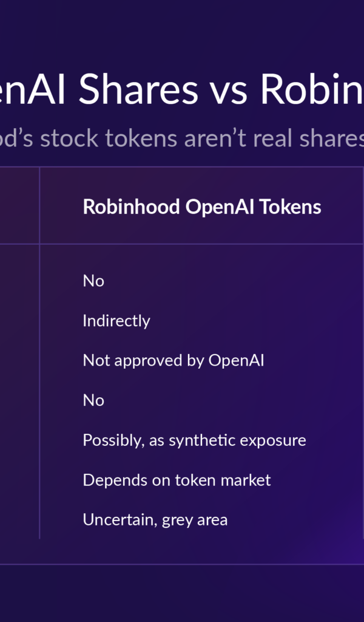Select the subtitle text about stock tokens
The width and height of the screenshot is (364, 622).
click(182, 138)
